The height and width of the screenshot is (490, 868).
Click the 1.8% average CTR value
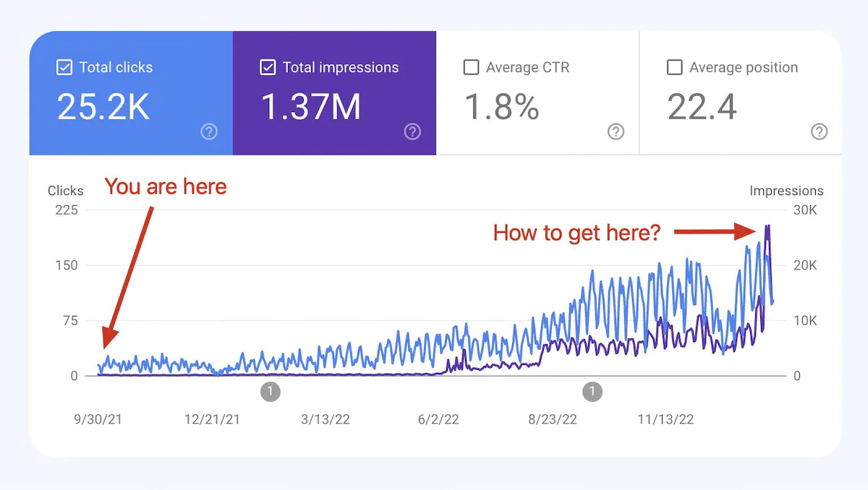pyautogui.click(x=501, y=107)
